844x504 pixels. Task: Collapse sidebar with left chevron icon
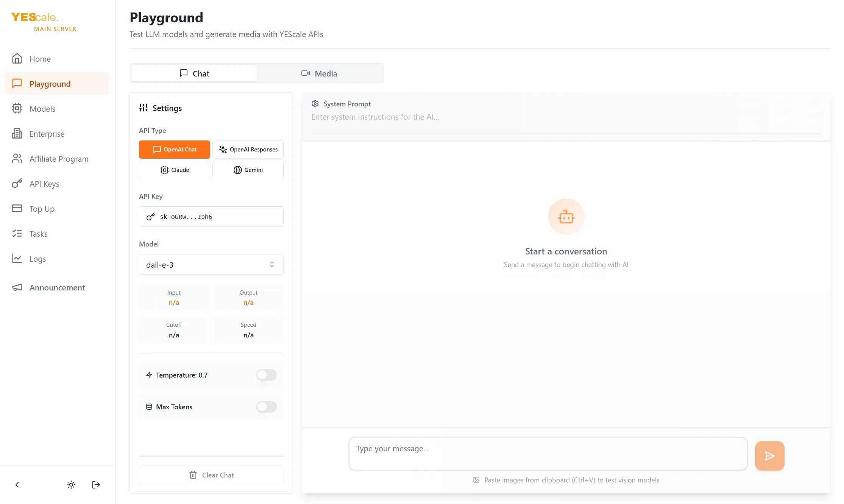coord(17,485)
